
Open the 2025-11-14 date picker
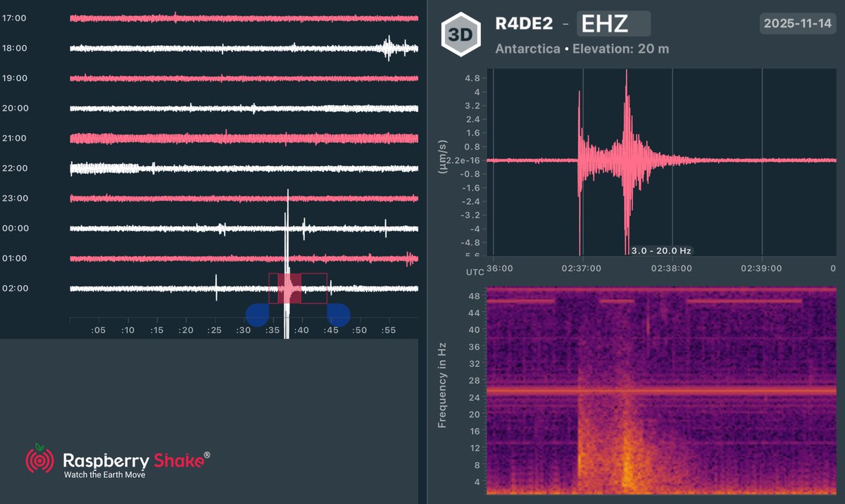(797, 23)
